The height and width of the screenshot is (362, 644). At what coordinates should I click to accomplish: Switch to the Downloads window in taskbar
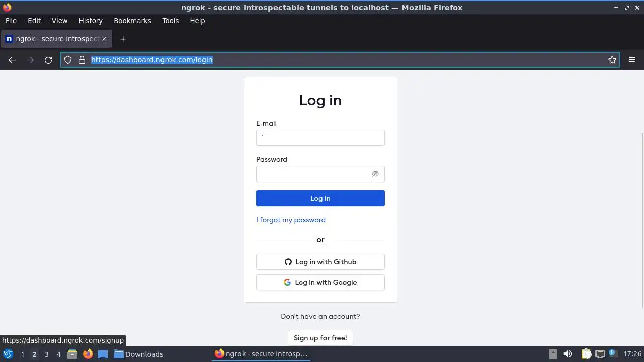[x=138, y=354]
